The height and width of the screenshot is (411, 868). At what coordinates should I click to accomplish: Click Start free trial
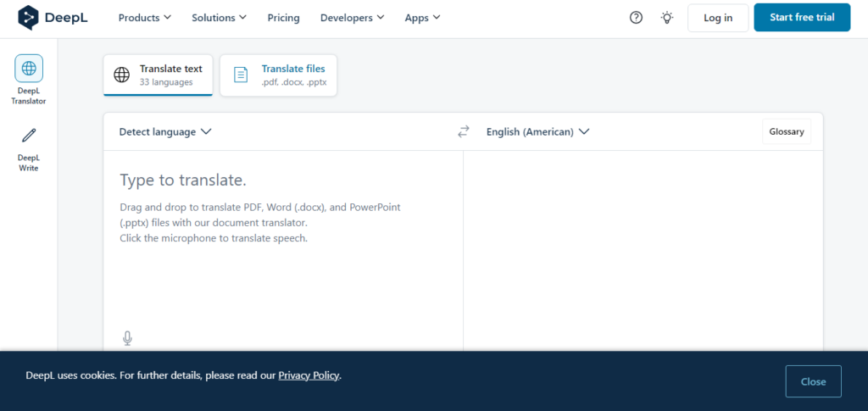(802, 18)
